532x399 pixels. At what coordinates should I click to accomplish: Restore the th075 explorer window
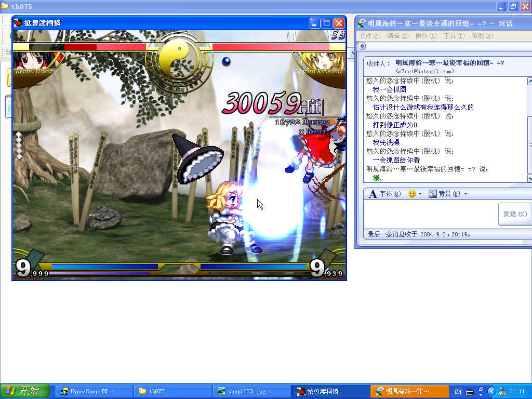[513, 6]
